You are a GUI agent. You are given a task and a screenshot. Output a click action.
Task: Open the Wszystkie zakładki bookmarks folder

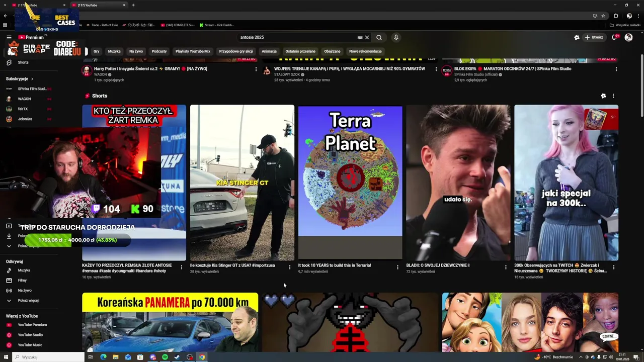coord(625,25)
